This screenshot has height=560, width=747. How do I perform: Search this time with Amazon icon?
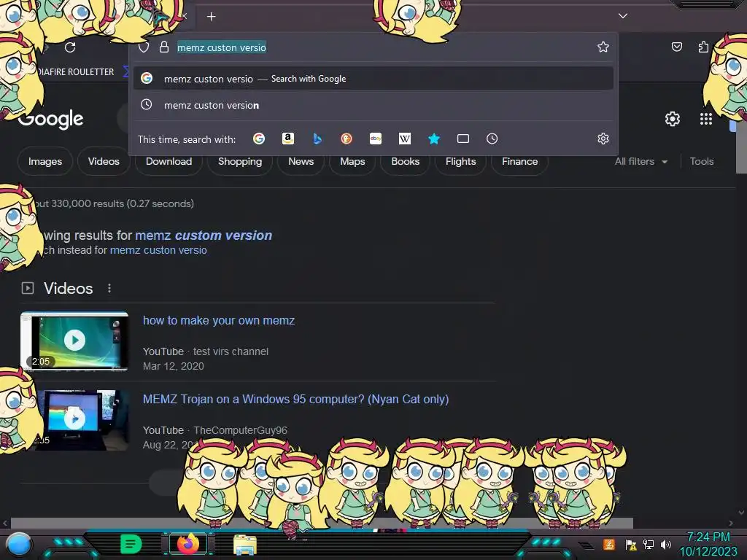(x=287, y=139)
